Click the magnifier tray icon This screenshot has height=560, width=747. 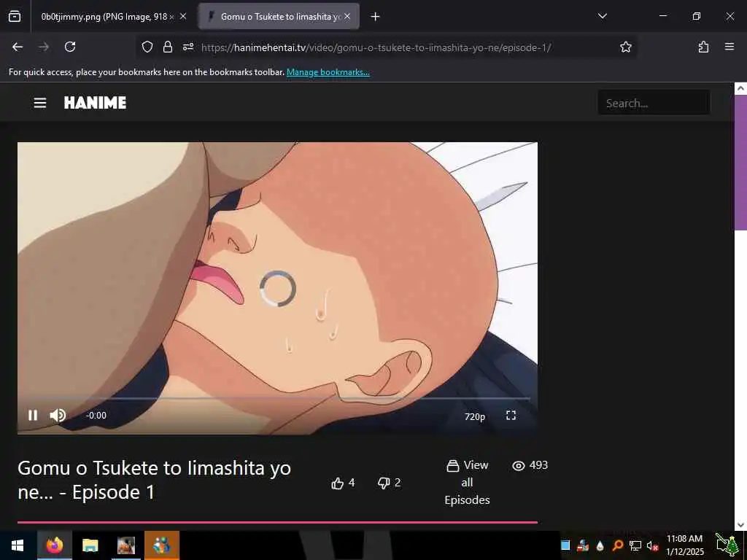(x=618, y=545)
